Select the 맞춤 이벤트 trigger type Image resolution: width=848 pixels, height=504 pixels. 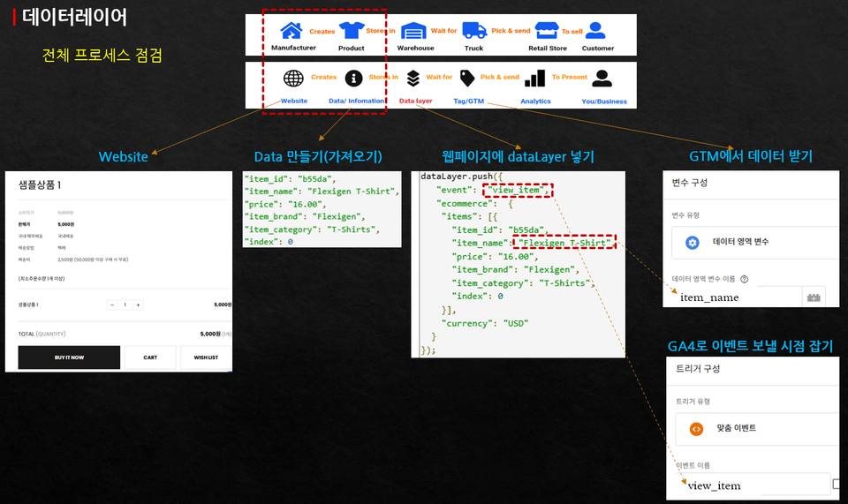point(757,429)
